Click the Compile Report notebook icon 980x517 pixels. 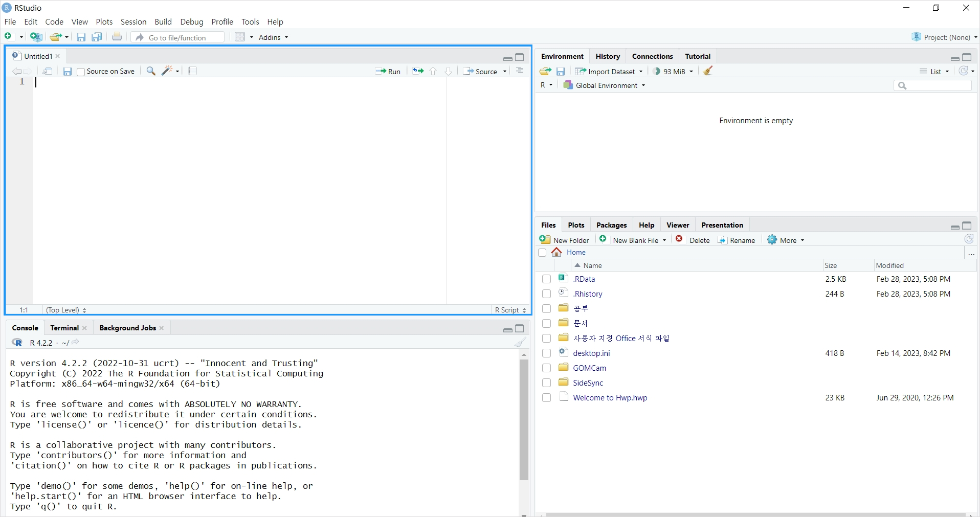click(x=192, y=71)
